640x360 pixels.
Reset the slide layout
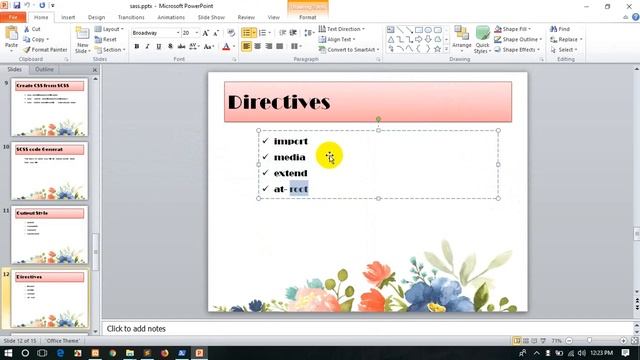coord(106,40)
